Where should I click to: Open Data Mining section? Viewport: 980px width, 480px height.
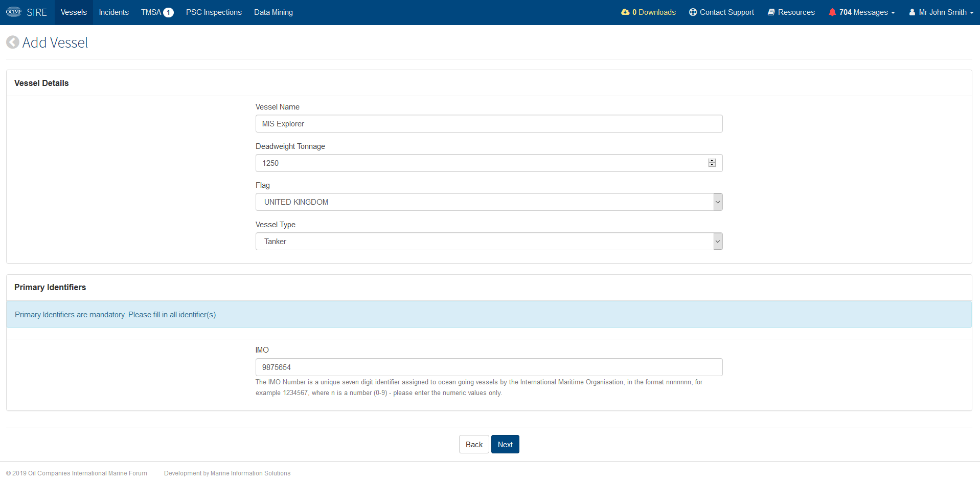pos(274,12)
